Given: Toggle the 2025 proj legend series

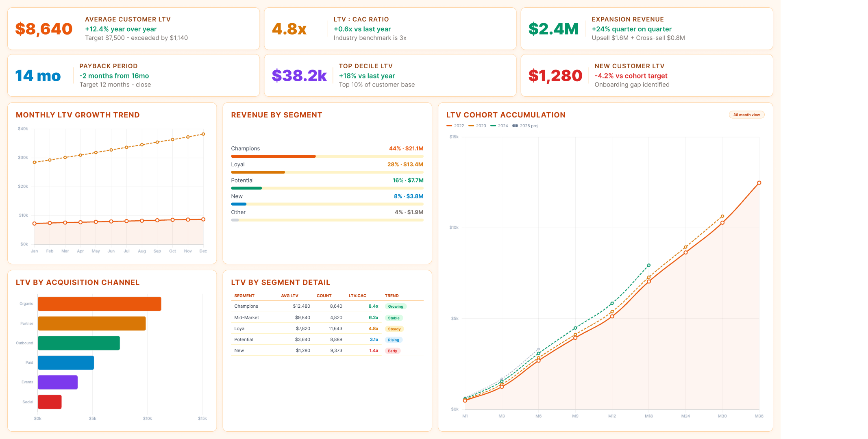Looking at the screenshot, I should coord(525,126).
